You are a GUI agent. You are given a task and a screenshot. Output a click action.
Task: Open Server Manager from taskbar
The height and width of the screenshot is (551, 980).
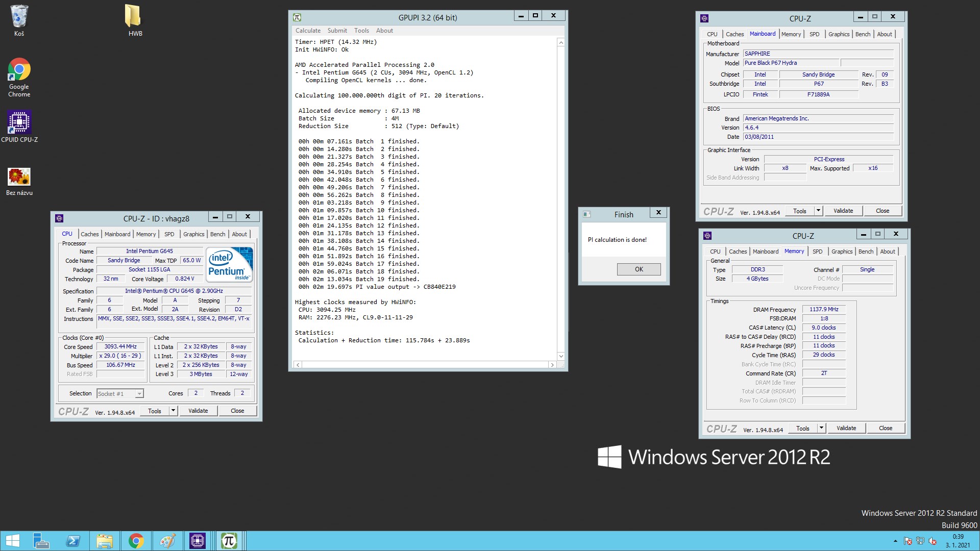coord(41,541)
